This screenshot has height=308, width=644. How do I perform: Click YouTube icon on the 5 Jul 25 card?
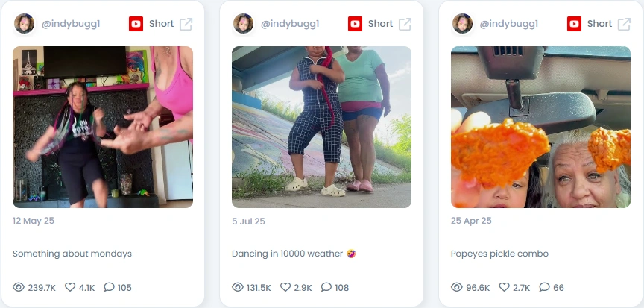tap(356, 24)
